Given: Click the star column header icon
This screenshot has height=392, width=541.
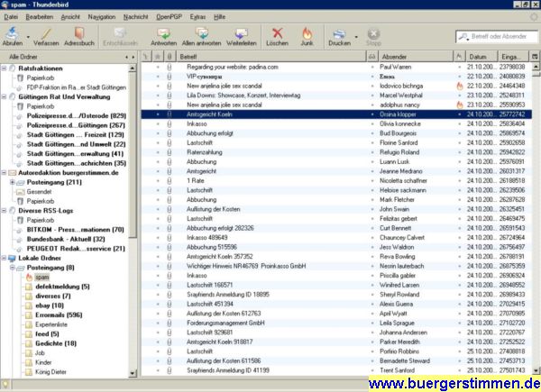Looking at the screenshot, I should (158, 57).
